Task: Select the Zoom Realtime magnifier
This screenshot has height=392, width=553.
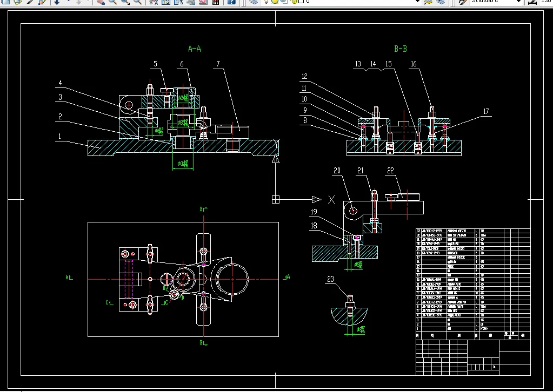Action: click(113, 2)
